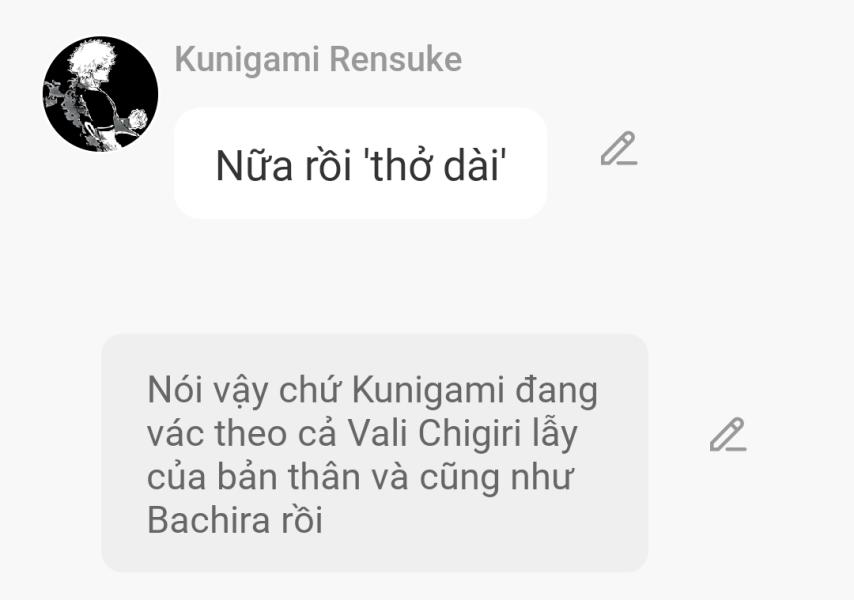Edit the 'Nữa rồi' message with pencil icon
The image size is (854, 600).
click(619, 148)
